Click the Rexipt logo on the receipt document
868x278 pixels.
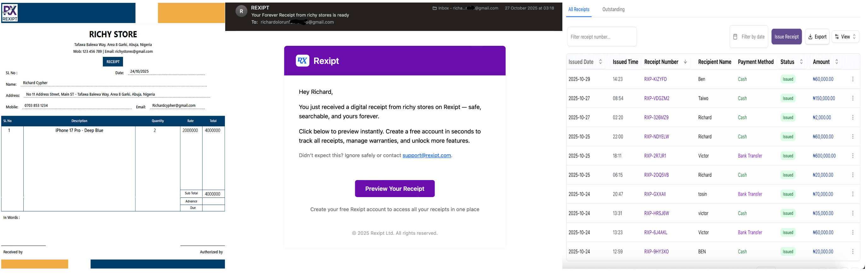click(10, 13)
